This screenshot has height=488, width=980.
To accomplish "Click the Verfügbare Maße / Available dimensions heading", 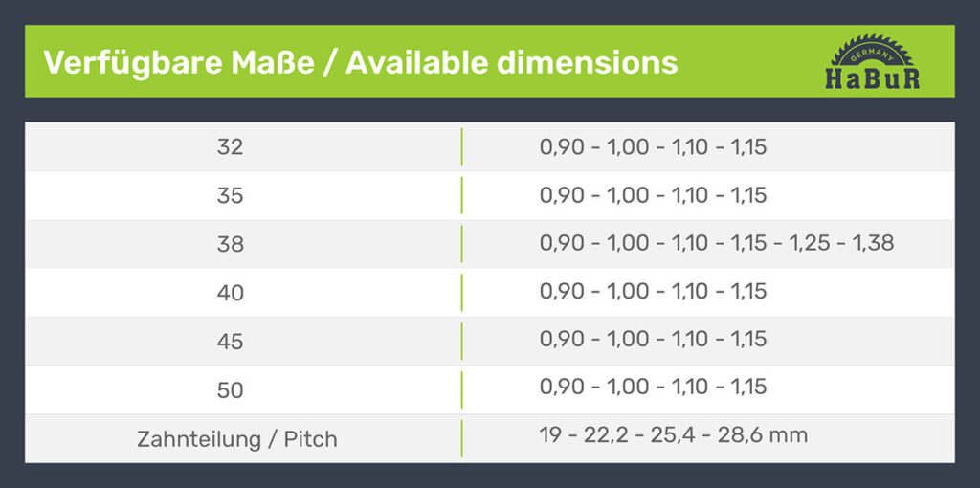I will [x=361, y=63].
